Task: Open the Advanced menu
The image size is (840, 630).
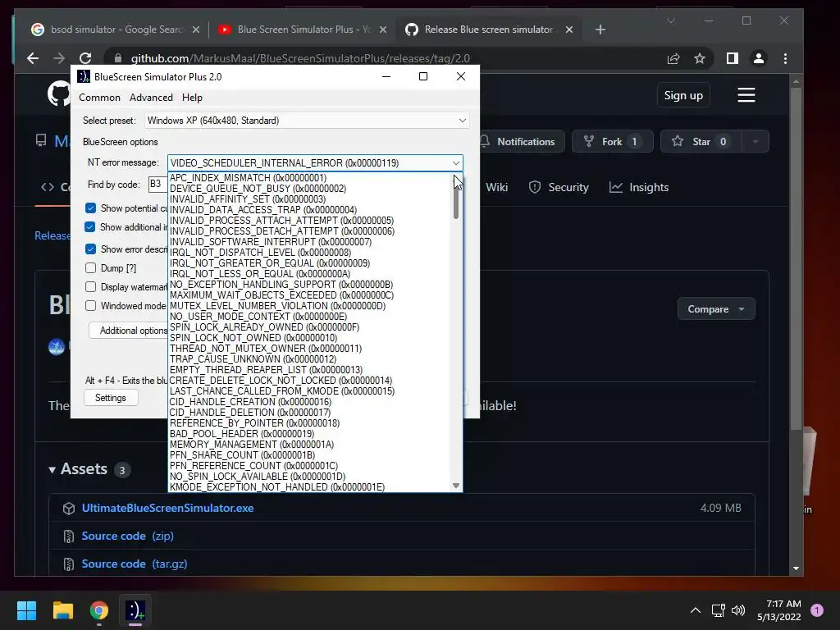Action: (x=151, y=98)
